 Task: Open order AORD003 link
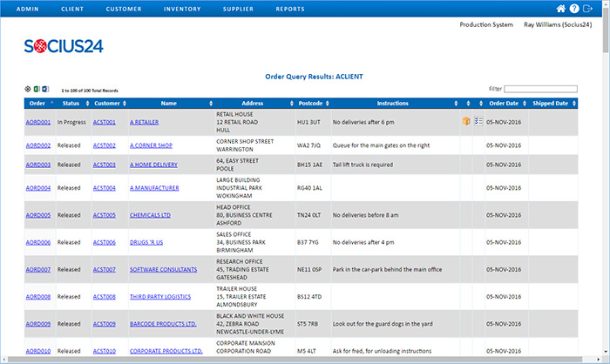[x=38, y=165]
